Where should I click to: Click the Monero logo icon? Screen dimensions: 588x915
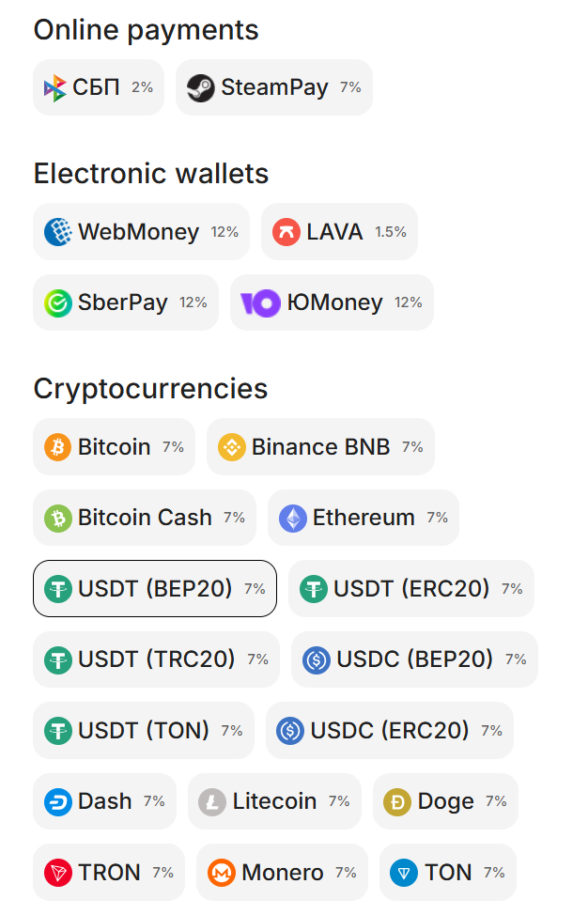[x=222, y=873]
